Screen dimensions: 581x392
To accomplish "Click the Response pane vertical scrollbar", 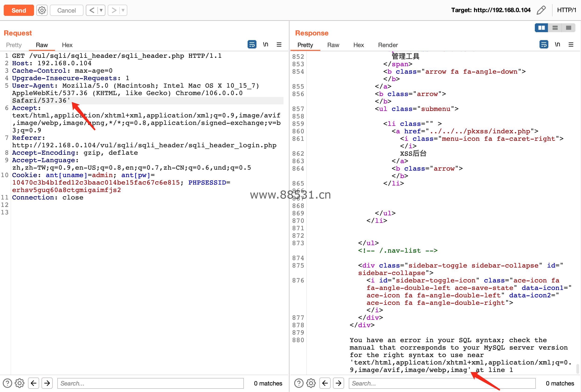I will [x=578, y=369].
